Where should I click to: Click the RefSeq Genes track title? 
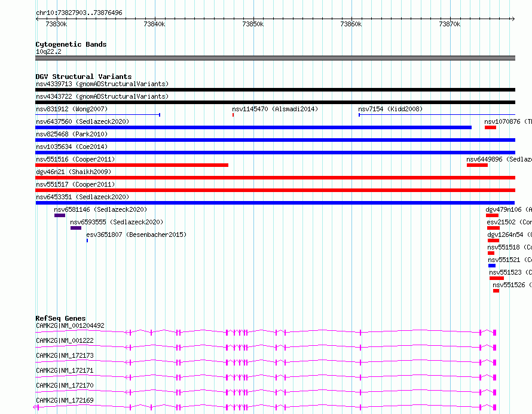(60, 318)
